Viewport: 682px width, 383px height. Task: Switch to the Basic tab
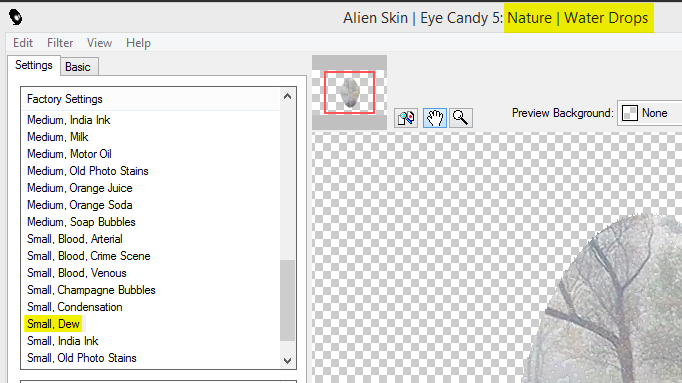pos(78,67)
